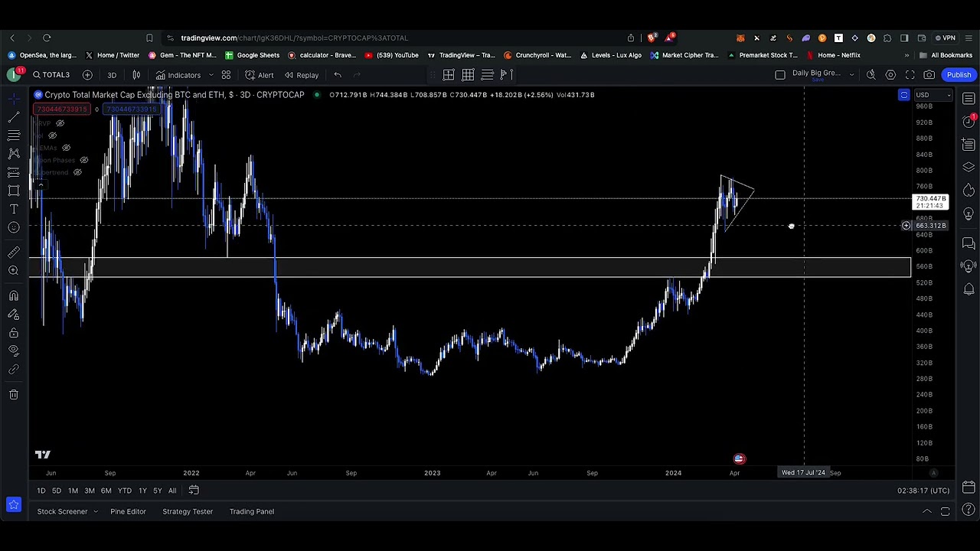
Task: Select the YTD date range
Action: (x=124, y=491)
